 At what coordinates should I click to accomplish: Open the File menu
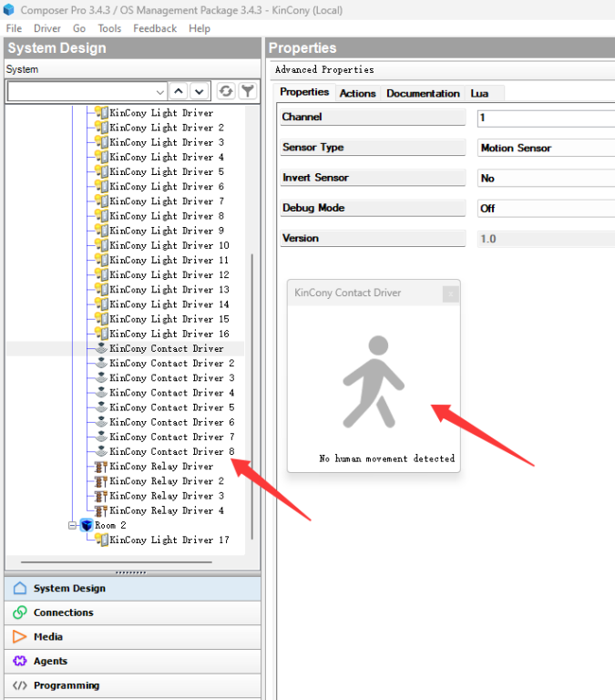[14, 28]
